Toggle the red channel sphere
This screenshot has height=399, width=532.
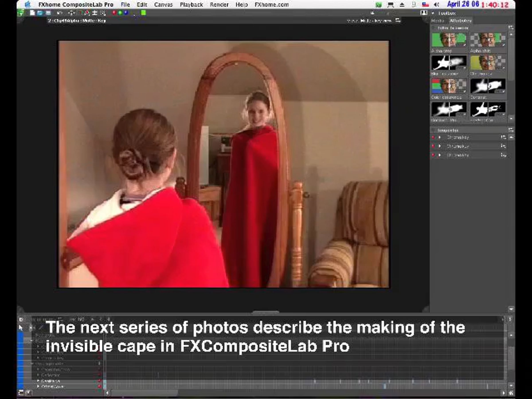114,13
